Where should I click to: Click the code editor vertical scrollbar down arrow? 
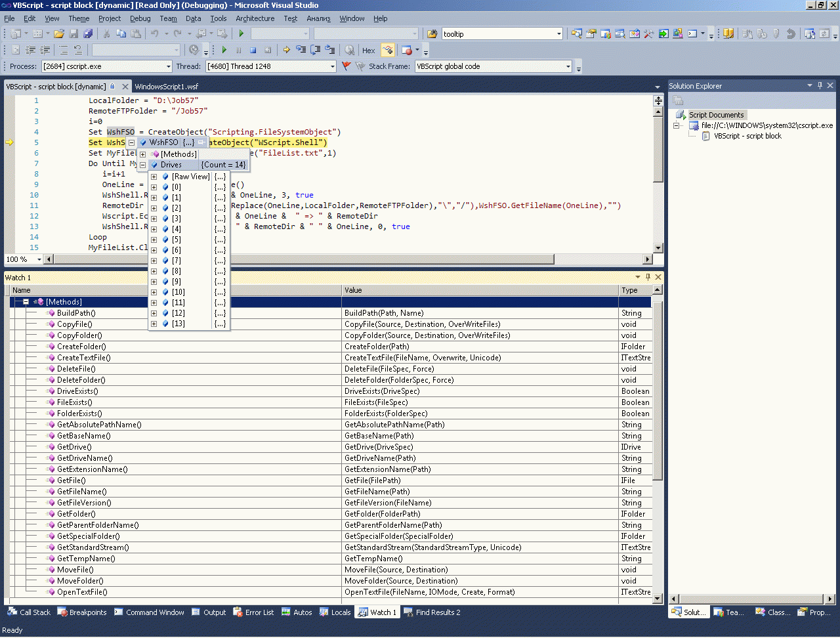click(658, 248)
